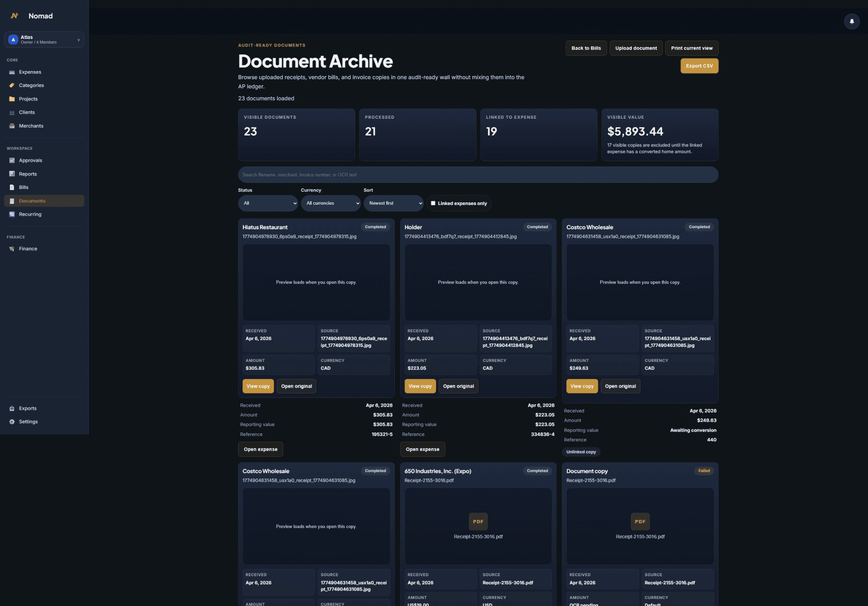Click PDF icon in Document copy card

pyautogui.click(x=640, y=521)
